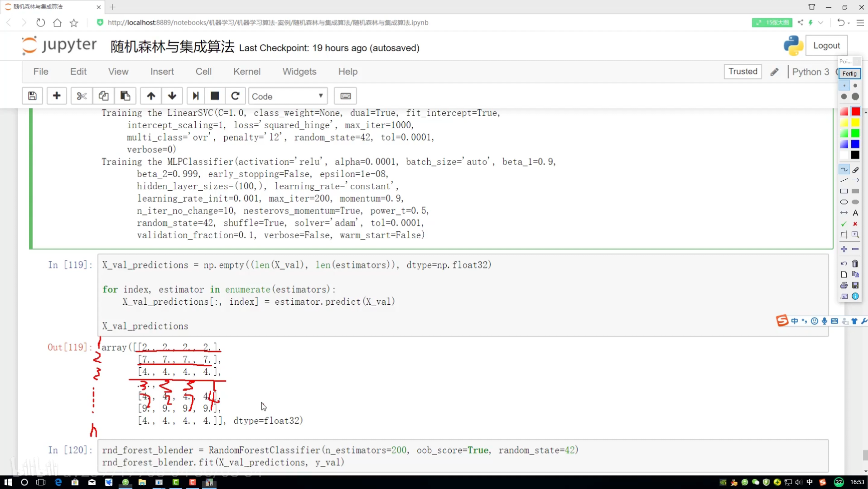Open the Widgets menu
Image resolution: width=868 pixels, height=489 pixels.
pyautogui.click(x=299, y=72)
